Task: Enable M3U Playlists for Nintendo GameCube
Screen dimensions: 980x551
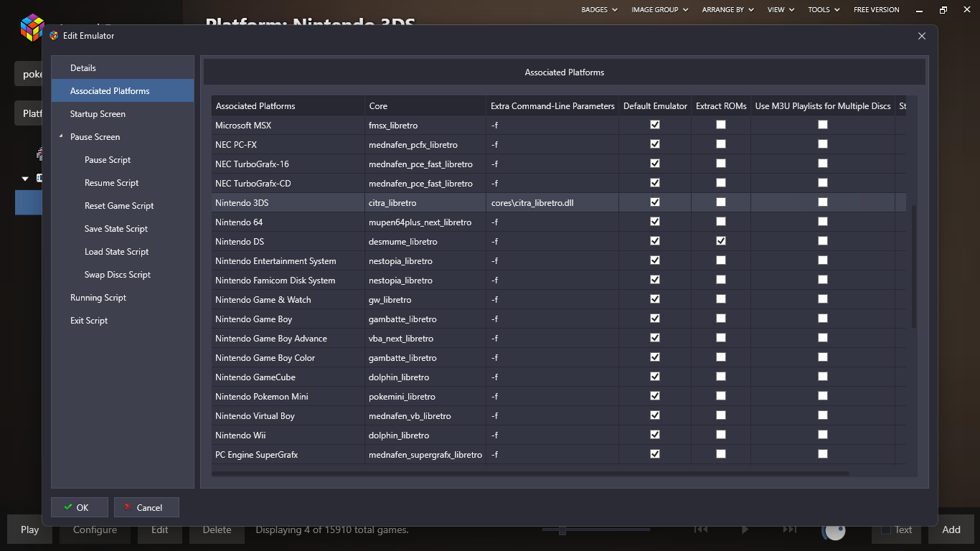Action: (823, 377)
